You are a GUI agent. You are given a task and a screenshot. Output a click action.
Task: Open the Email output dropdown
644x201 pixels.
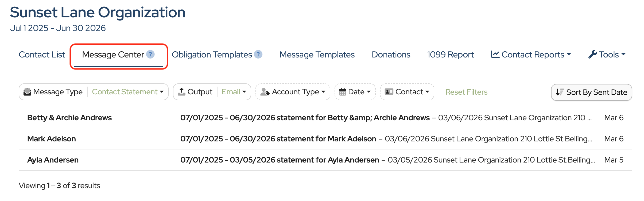pos(234,92)
